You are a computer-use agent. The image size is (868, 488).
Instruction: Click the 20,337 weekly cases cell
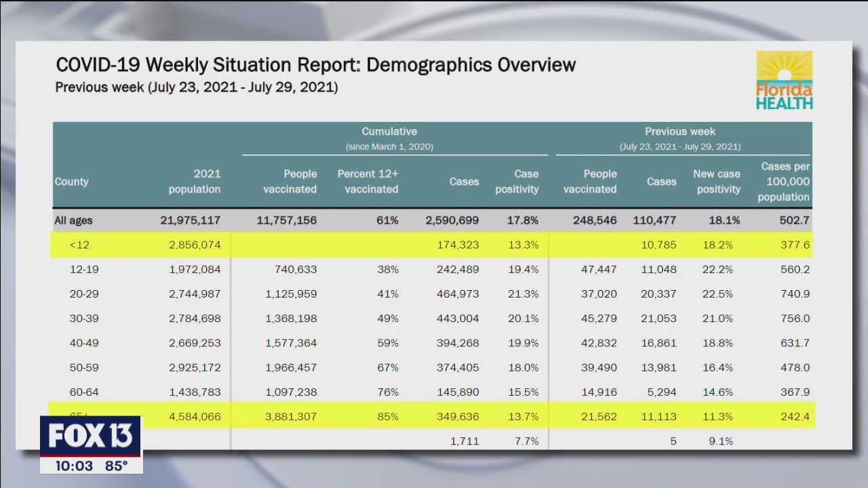658,293
